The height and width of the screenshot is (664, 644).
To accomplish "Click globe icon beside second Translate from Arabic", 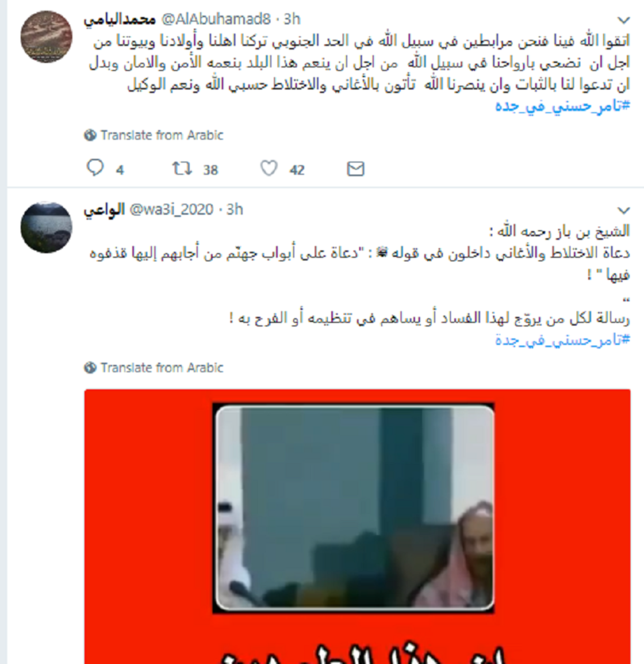I will [x=90, y=368].
